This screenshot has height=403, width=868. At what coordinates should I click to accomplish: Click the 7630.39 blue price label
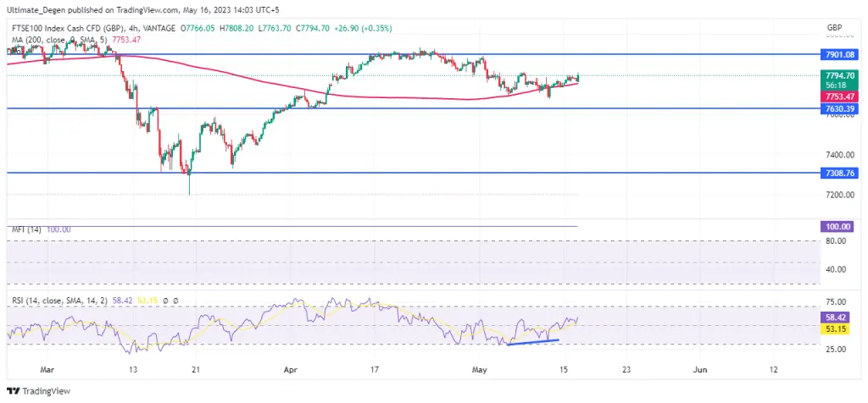(x=840, y=108)
